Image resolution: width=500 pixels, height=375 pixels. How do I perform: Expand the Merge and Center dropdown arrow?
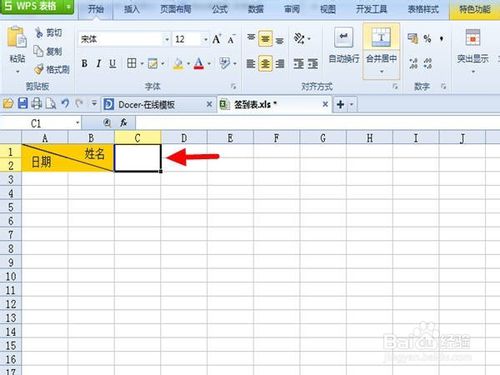[382, 72]
